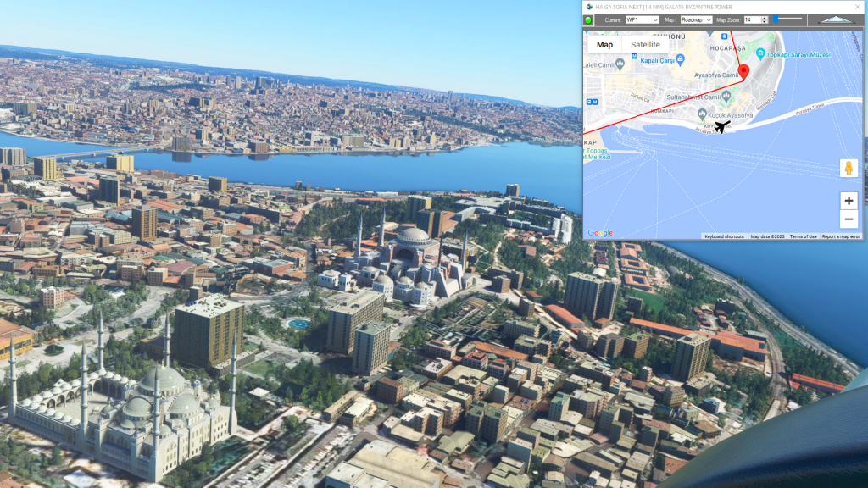Click the Laleli Camii map marker
The height and width of the screenshot is (488, 868).
coord(620,64)
